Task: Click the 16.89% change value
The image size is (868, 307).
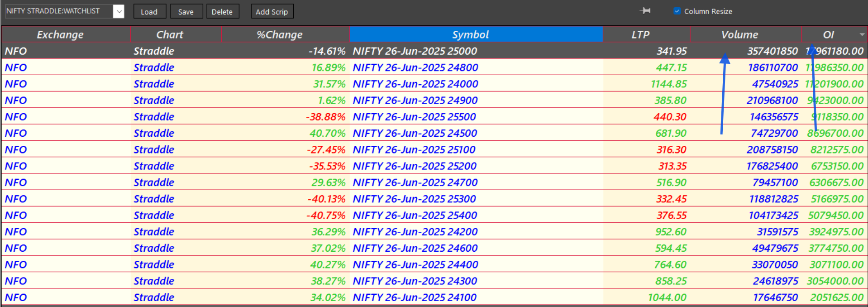Action: tap(329, 67)
